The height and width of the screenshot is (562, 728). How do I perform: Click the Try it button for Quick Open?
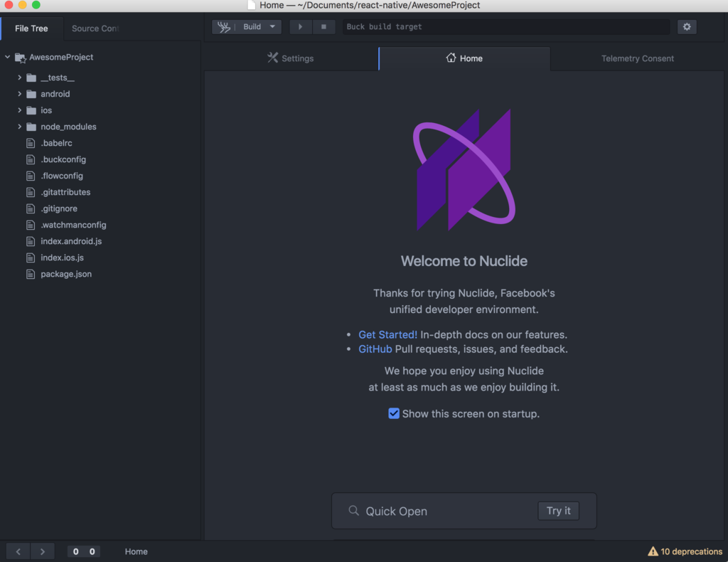tap(559, 511)
